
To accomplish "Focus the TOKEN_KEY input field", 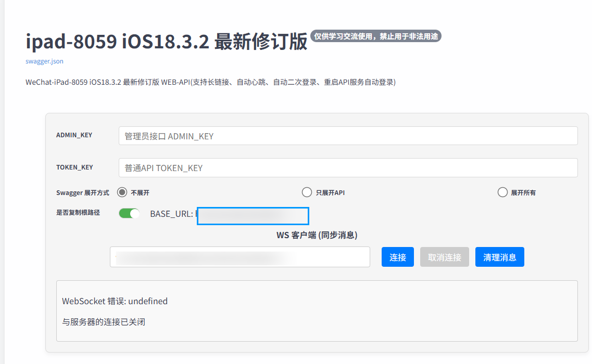I will coord(348,167).
